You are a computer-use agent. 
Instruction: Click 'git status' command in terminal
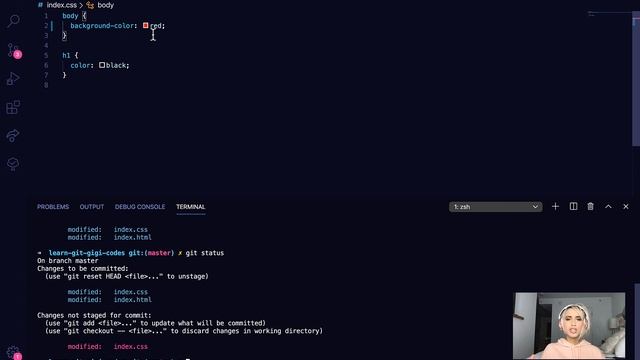click(x=205, y=253)
